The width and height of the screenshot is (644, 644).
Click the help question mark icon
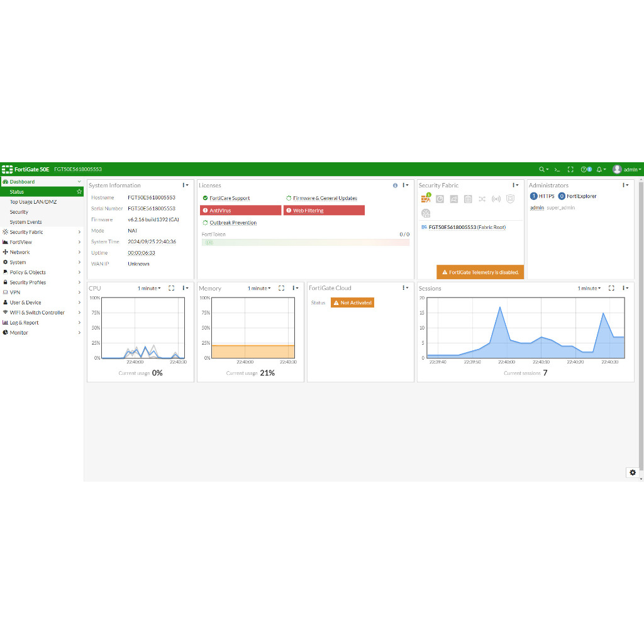584,169
